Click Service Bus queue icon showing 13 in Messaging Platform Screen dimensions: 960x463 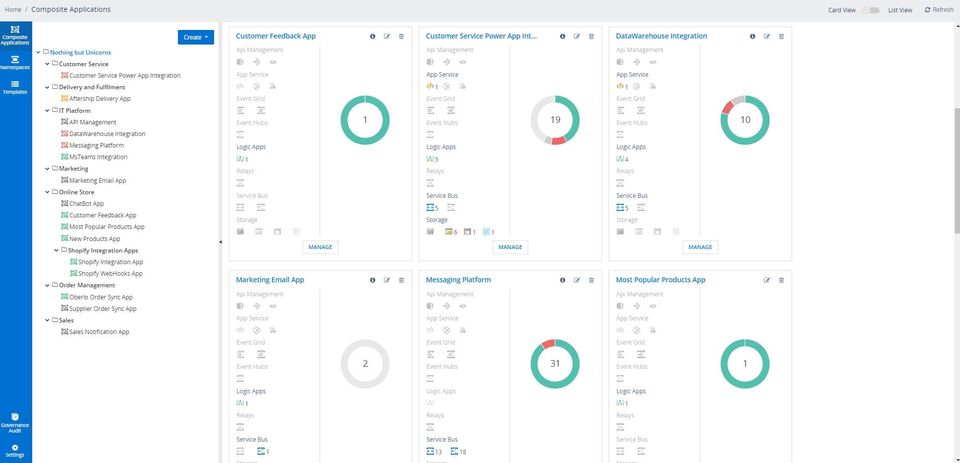pyautogui.click(x=430, y=451)
